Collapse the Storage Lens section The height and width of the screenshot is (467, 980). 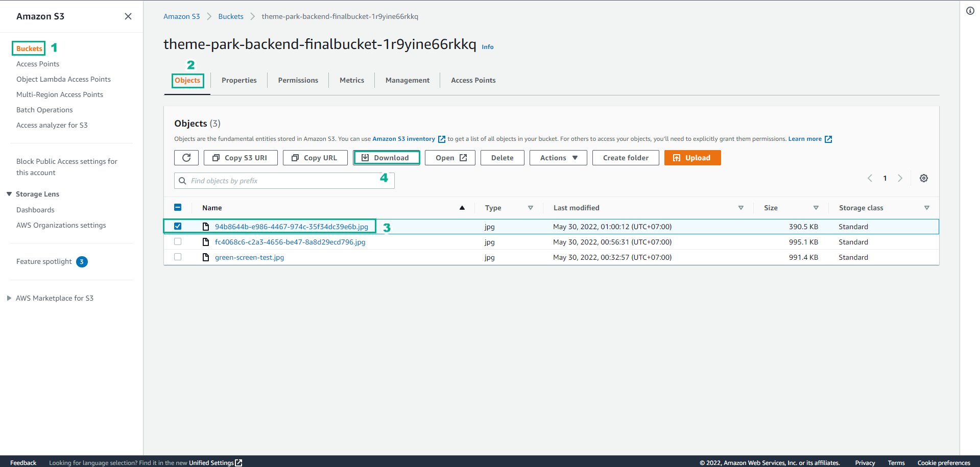click(x=9, y=194)
